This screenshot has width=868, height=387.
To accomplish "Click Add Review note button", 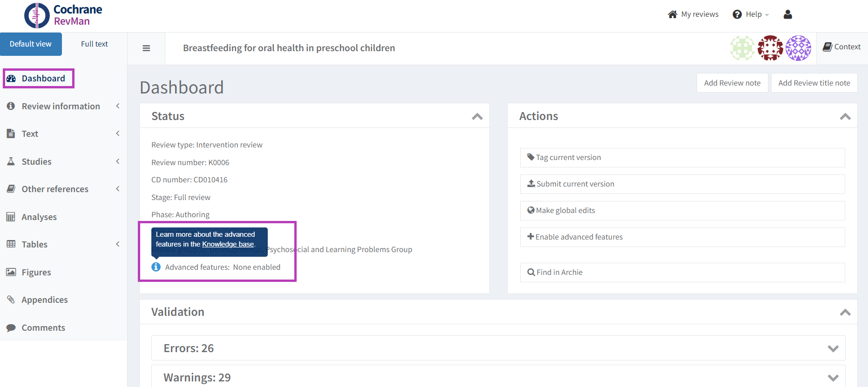I will click(x=732, y=83).
